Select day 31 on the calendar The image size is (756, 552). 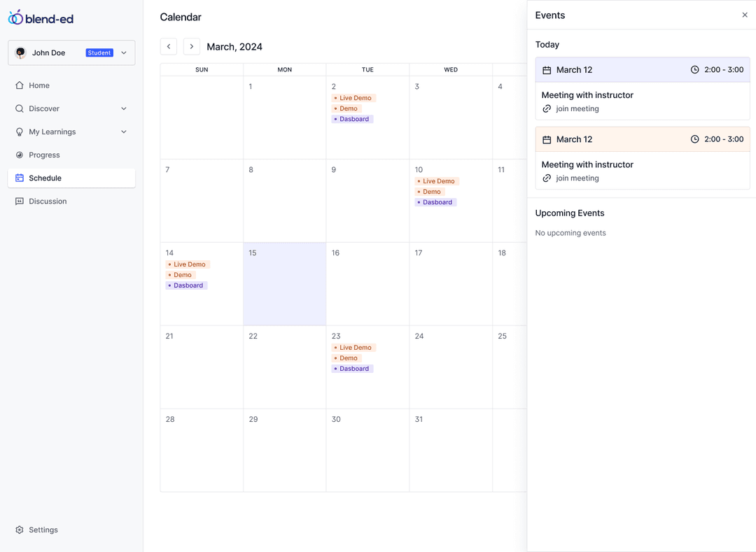coord(451,451)
